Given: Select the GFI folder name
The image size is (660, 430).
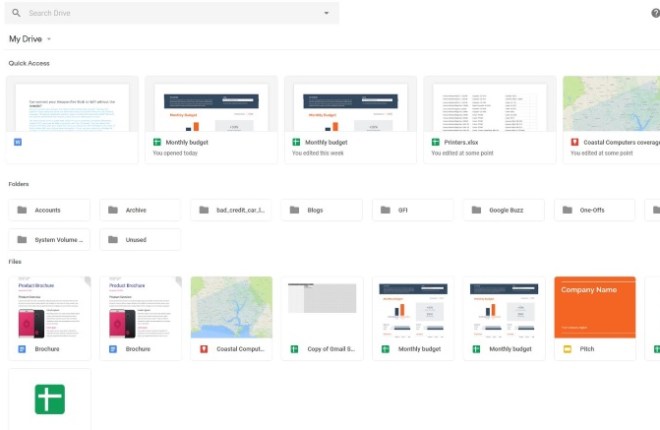Looking at the screenshot, I should [403, 210].
